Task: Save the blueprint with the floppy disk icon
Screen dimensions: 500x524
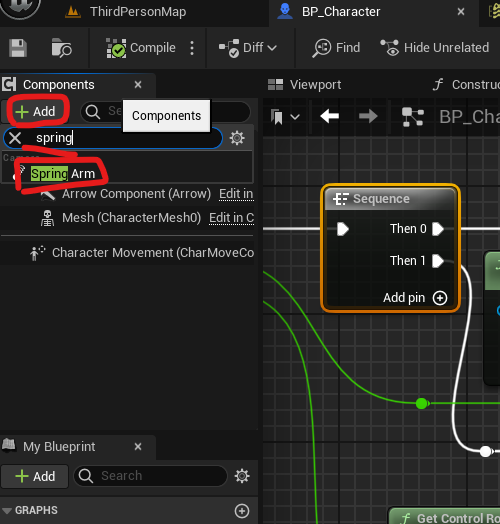Action: [18, 48]
